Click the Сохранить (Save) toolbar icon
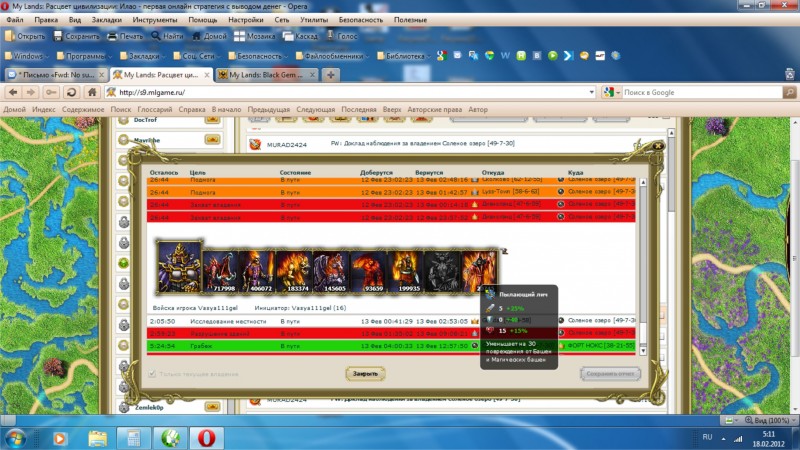Viewport: 800px width, 450px height. (x=58, y=36)
